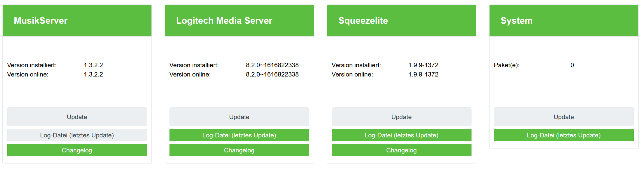This screenshot has width=644, height=174.
Task: Click Update button in MusikServer card
Action: (77, 117)
